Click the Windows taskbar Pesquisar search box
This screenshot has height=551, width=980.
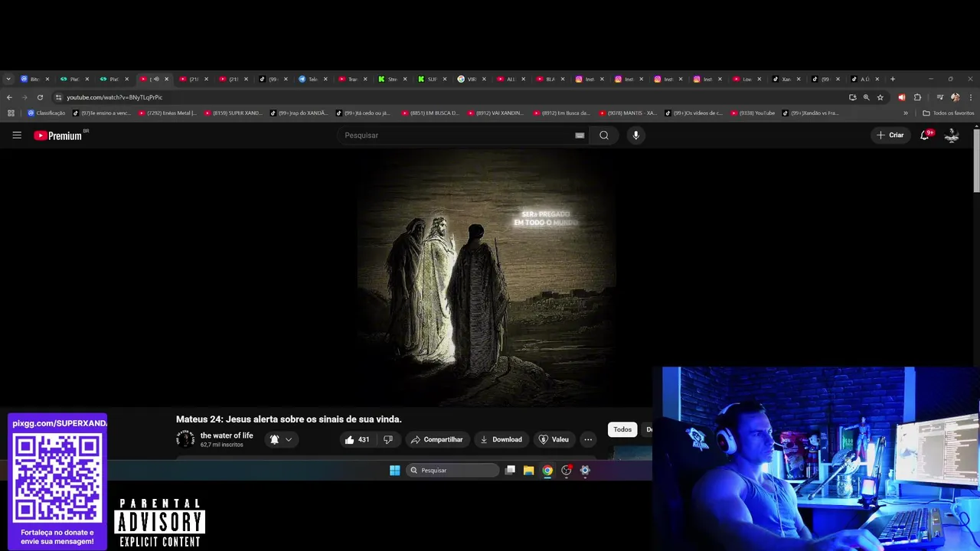(452, 471)
